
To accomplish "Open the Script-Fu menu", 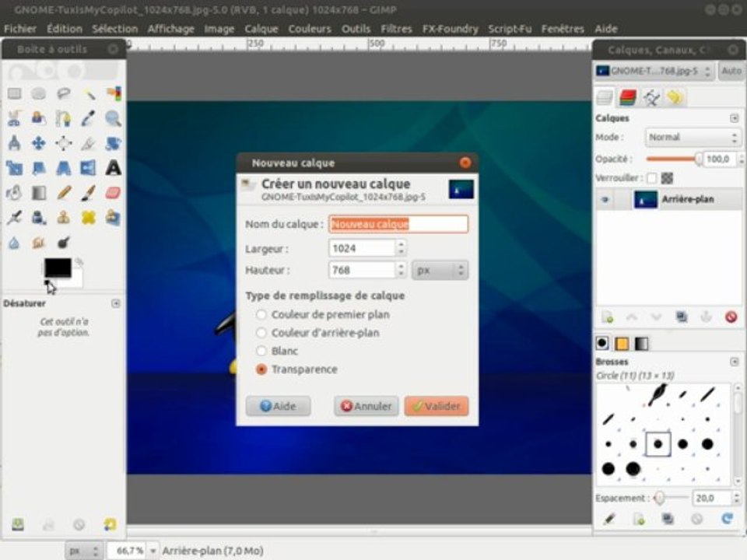I will pos(510,29).
